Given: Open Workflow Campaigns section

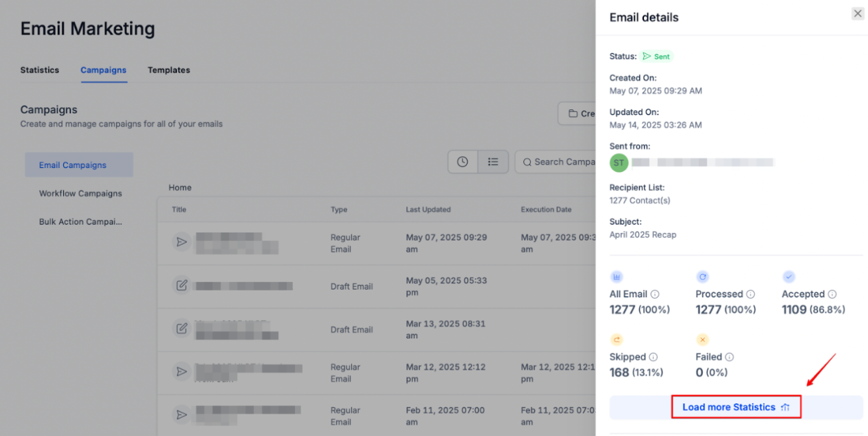Looking at the screenshot, I should click(x=80, y=193).
